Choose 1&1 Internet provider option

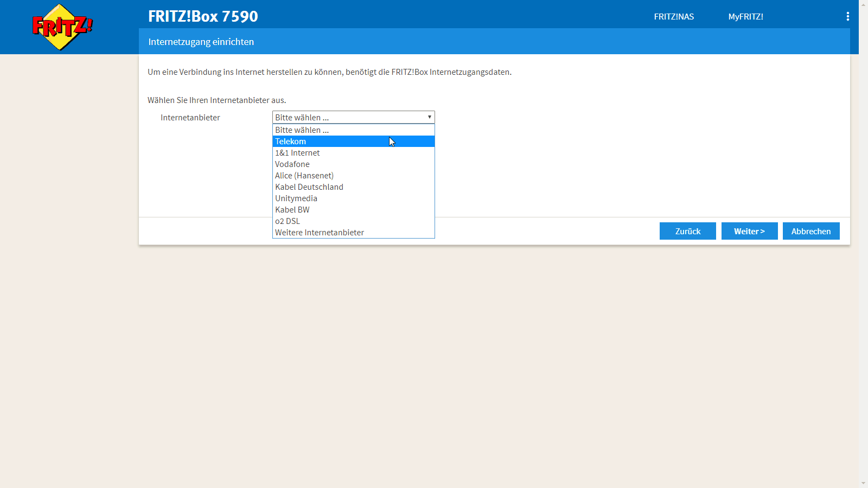[354, 153]
